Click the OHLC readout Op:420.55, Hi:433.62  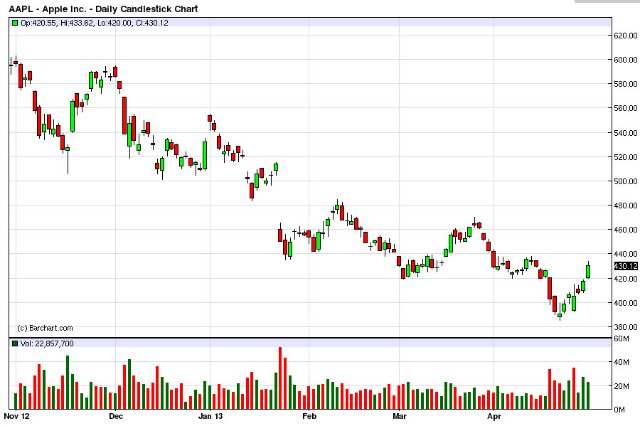coord(94,23)
